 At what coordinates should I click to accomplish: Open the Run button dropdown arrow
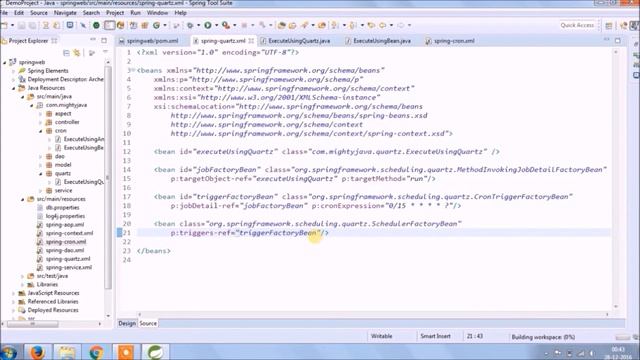point(216,25)
